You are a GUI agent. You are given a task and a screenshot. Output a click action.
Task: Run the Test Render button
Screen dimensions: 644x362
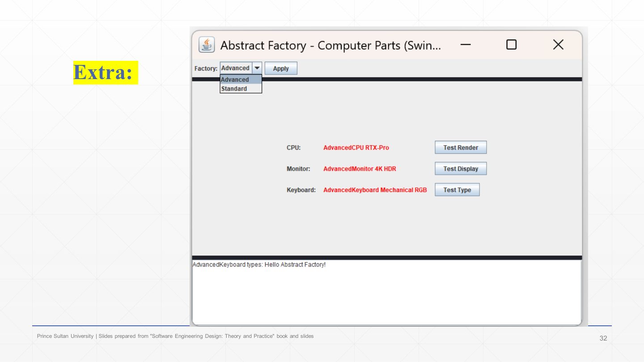[x=461, y=147]
